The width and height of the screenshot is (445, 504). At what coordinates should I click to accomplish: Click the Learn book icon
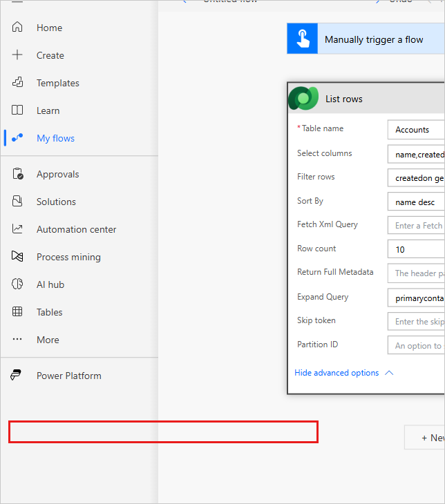(x=17, y=110)
